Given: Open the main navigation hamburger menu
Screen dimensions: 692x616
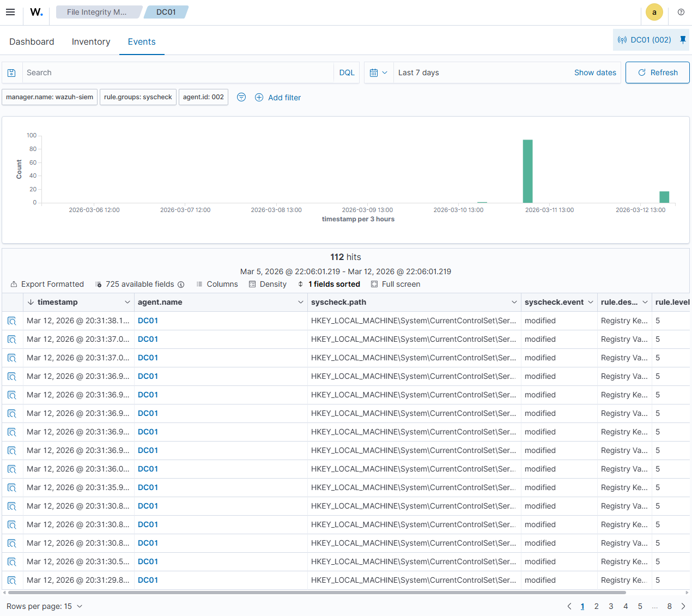Looking at the screenshot, I should [x=10, y=12].
